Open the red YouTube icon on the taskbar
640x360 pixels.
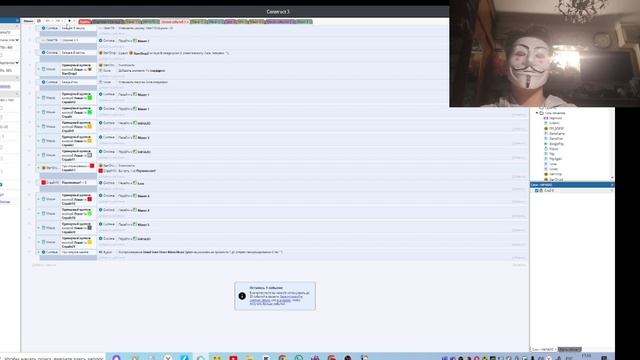coord(233,358)
